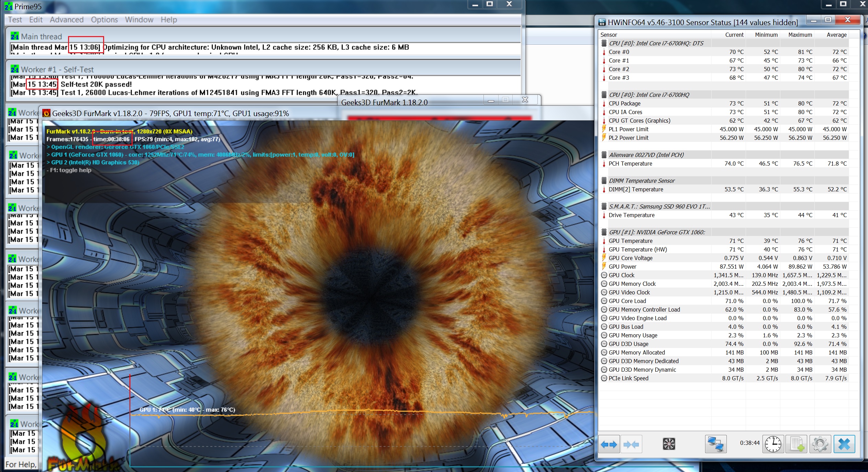Viewport: 868px width, 472px height.
Task: Open fan control via the fan icon
Action: coord(669,444)
